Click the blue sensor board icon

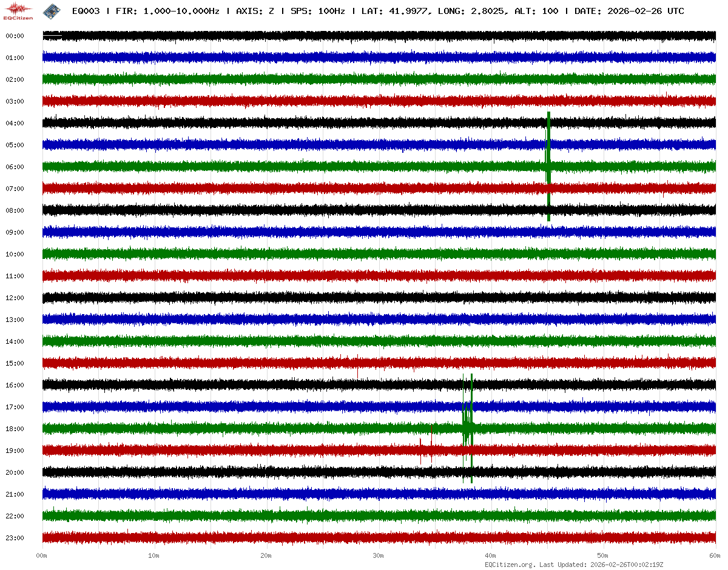(x=52, y=10)
